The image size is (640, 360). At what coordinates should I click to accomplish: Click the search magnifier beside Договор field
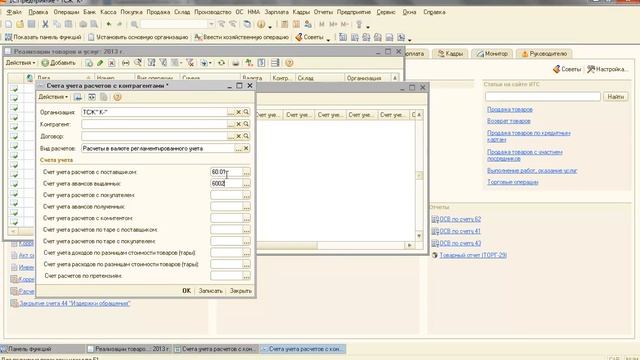[x=246, y=136]
